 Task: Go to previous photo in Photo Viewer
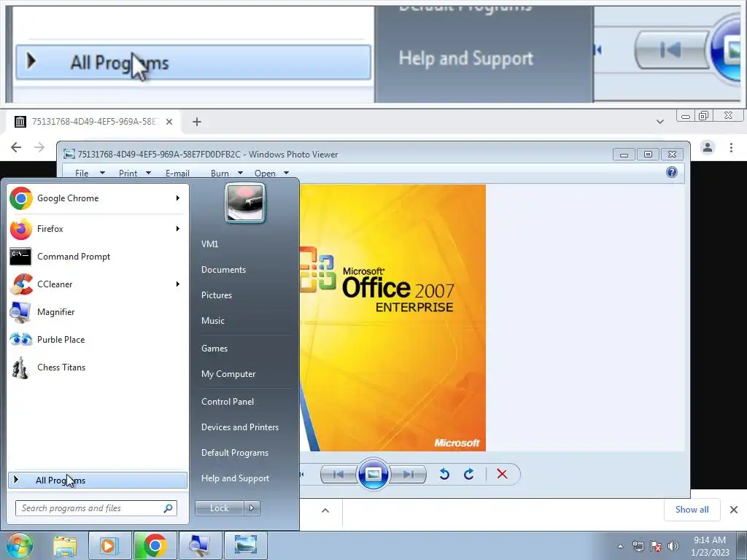(x=338, y=474)
